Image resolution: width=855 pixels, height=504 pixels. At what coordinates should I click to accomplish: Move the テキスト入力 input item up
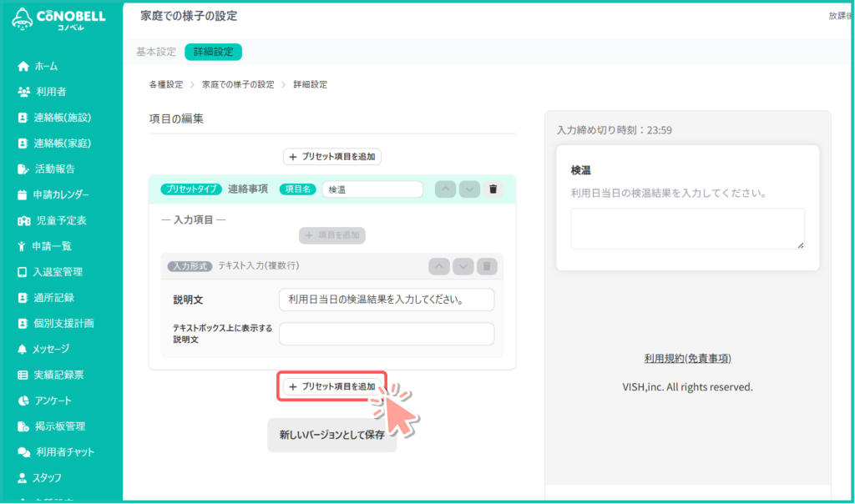[x=439, y=266]
